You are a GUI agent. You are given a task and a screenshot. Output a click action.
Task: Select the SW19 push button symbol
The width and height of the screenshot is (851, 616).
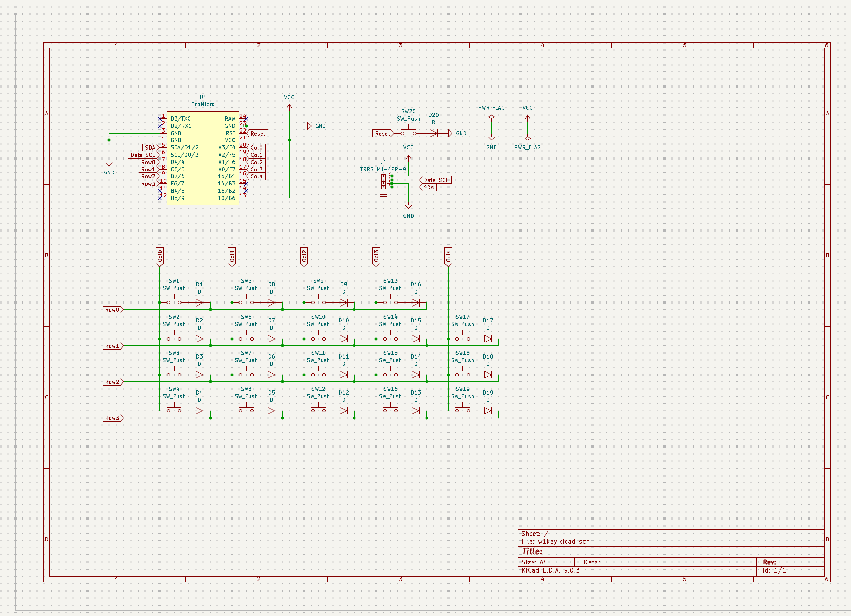click(462, 410)
